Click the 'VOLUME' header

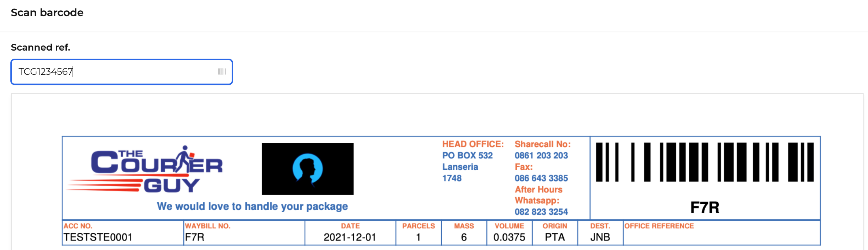(x=510, y=226)
